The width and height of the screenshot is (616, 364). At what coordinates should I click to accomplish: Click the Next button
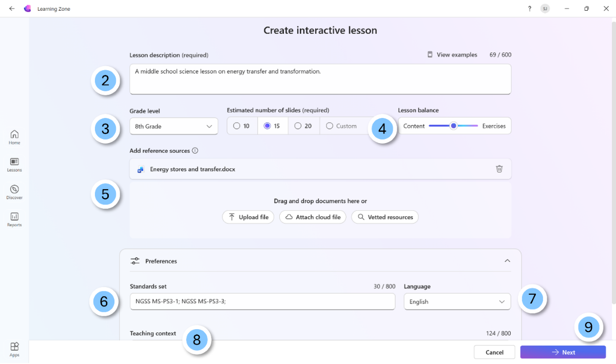(563, 352)
